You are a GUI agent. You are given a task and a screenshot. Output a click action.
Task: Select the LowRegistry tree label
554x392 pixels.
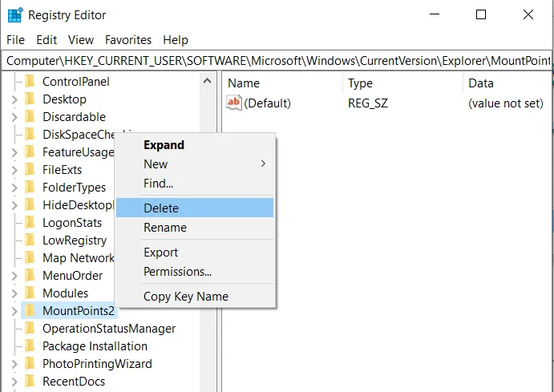(x=75, y=240)
